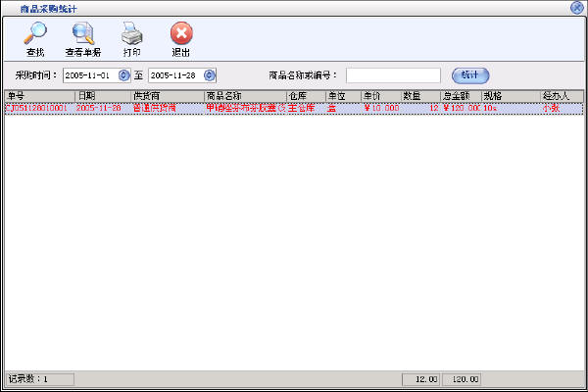Click the 仓库 column header
Viewport: 588px width, 392px height.
(305, 96)
